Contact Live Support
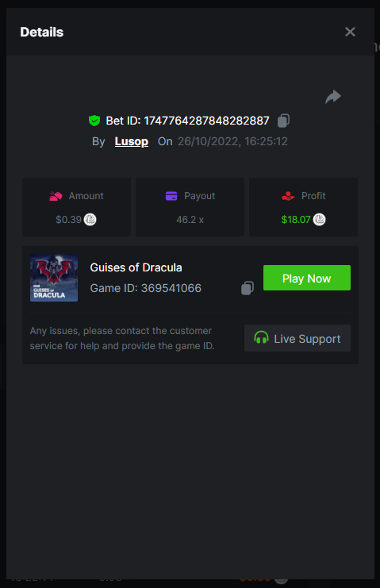This screenshot has height=588, width=380. 297,338
